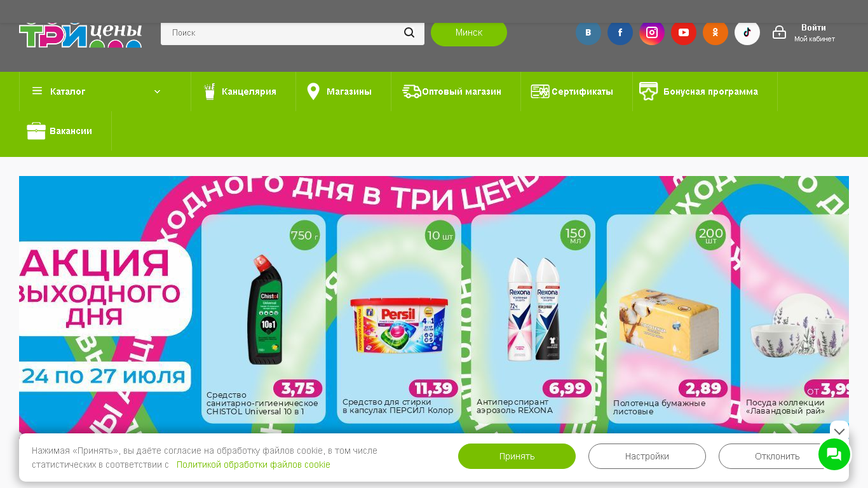The image size is (868, 488).
Task: Click the Persil capsules promo card
Action: 399,319
